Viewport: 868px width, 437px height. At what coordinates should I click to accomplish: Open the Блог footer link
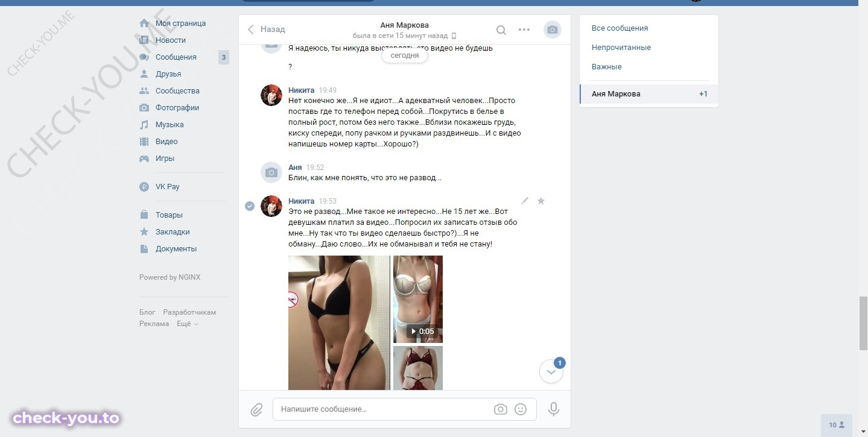click(147, 312)
